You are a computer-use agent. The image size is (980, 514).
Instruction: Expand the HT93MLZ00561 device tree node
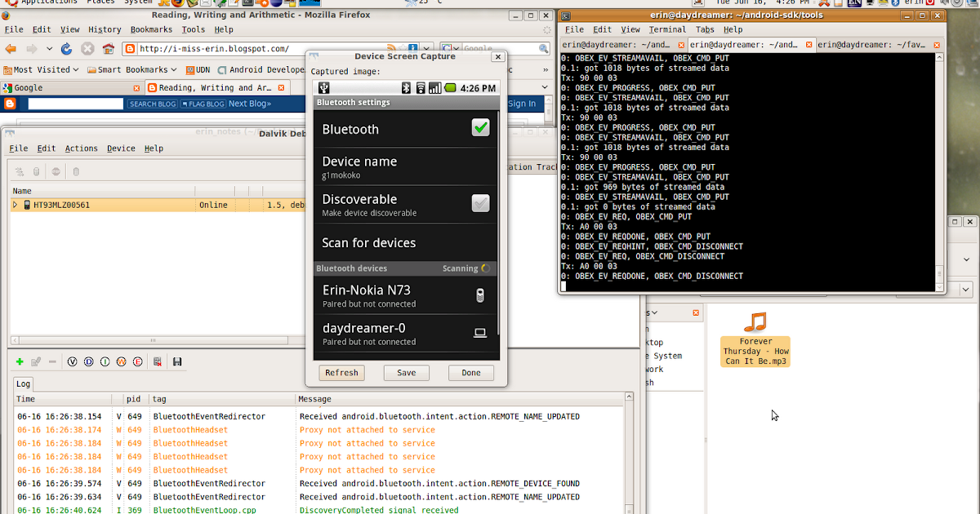tap(15, 205)
